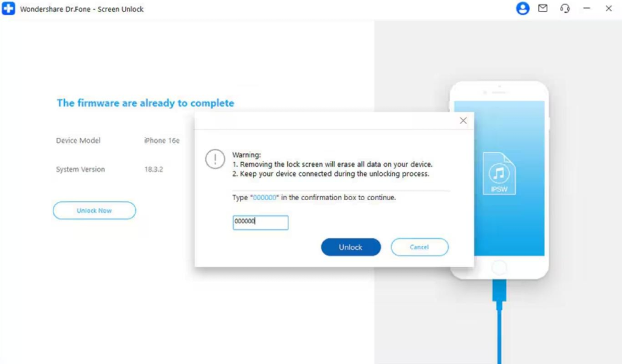The width and height of the screenshot is (622, 364).
Task: Click the phone home button illustration
Action: (499, 268)
